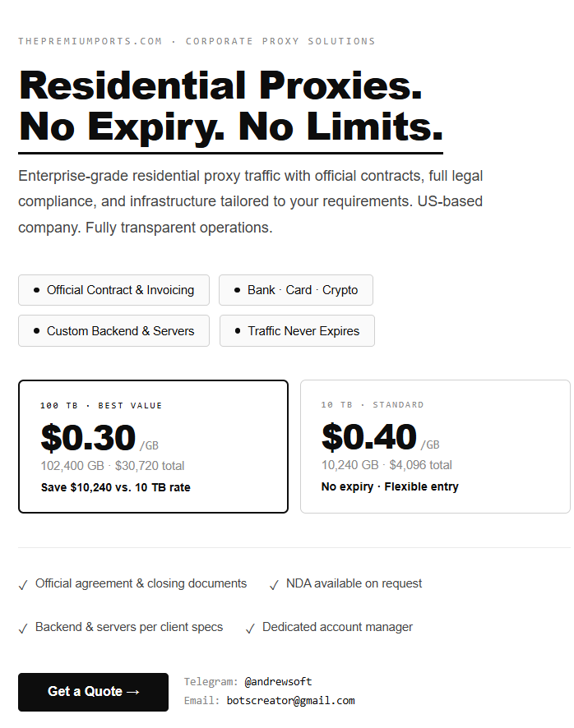This screenshot has height=728, width=574.
Task: Click the THEPREMIUMPORTS.COM header text
Action: pos(90,41)
